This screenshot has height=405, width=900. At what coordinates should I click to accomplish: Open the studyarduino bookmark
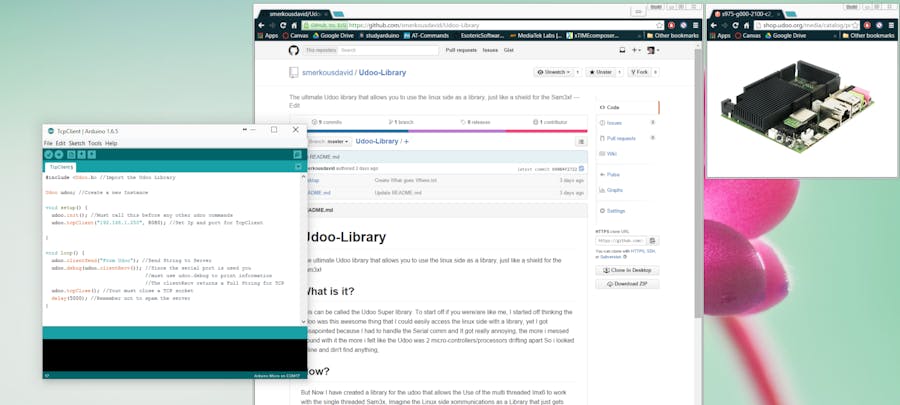coord(380,36)
